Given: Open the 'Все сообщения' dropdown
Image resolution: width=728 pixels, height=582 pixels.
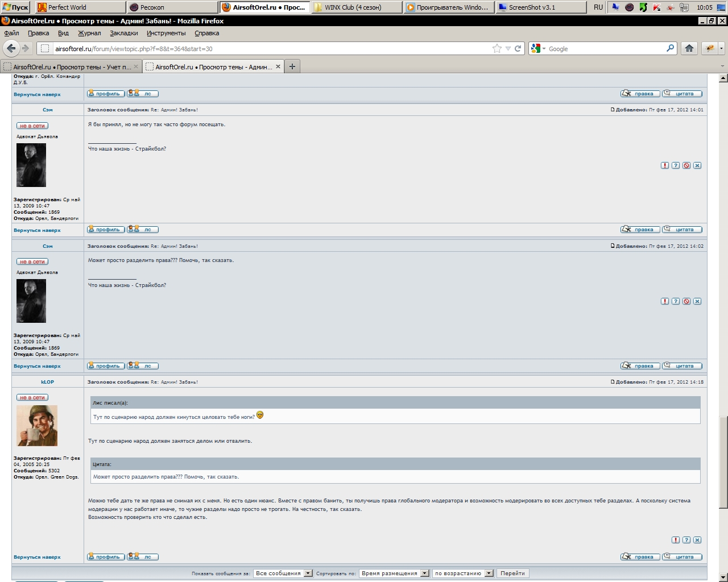Looking at the screenshot, I should (x=283, y=573).
